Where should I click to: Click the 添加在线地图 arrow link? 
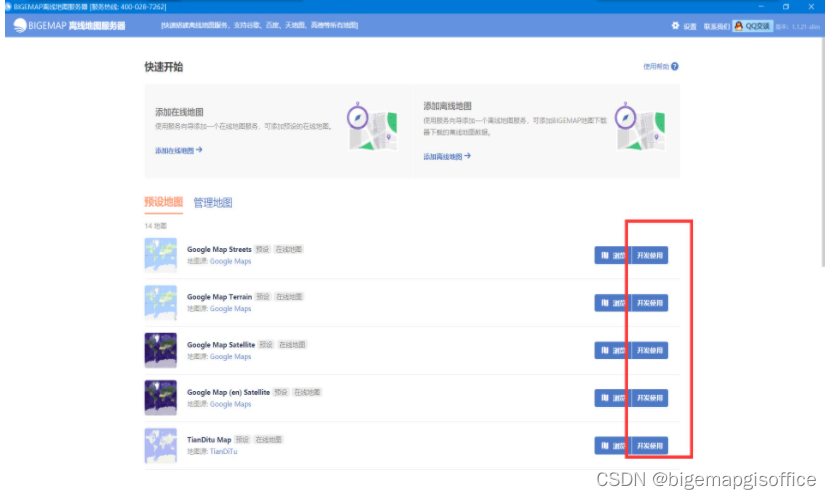179,150
